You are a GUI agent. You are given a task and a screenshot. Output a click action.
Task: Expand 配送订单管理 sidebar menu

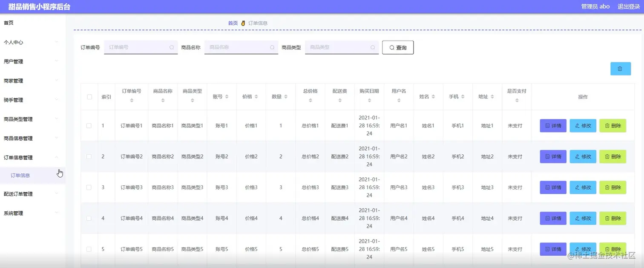coord(33,194)
